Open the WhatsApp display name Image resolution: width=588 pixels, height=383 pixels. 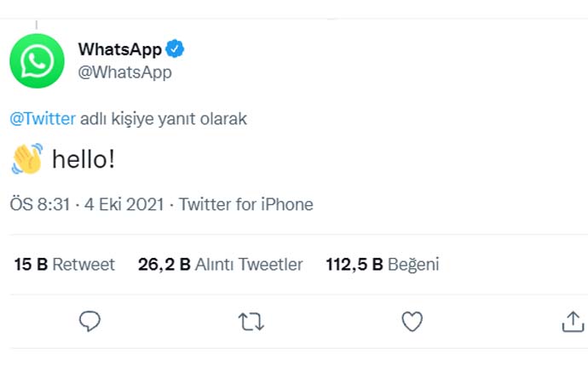click(x=119, y=49)
